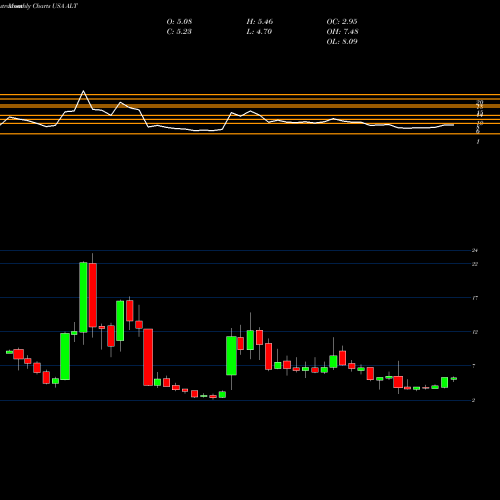Click the close price value C: 5.23
The image size is (500, 500).
[179, 32]
